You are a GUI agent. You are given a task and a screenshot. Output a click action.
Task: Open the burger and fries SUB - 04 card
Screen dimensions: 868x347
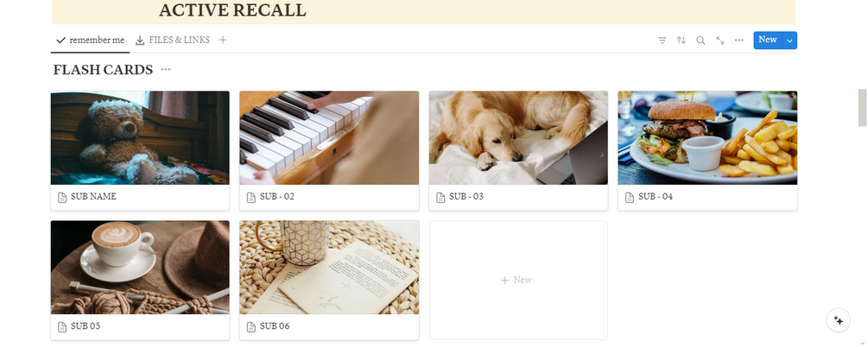707,150
